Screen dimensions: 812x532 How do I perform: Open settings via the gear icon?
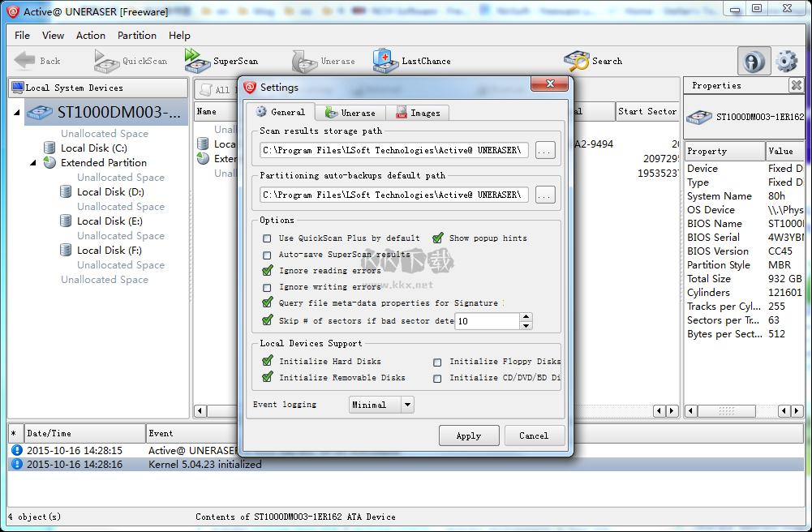(786, 62)
